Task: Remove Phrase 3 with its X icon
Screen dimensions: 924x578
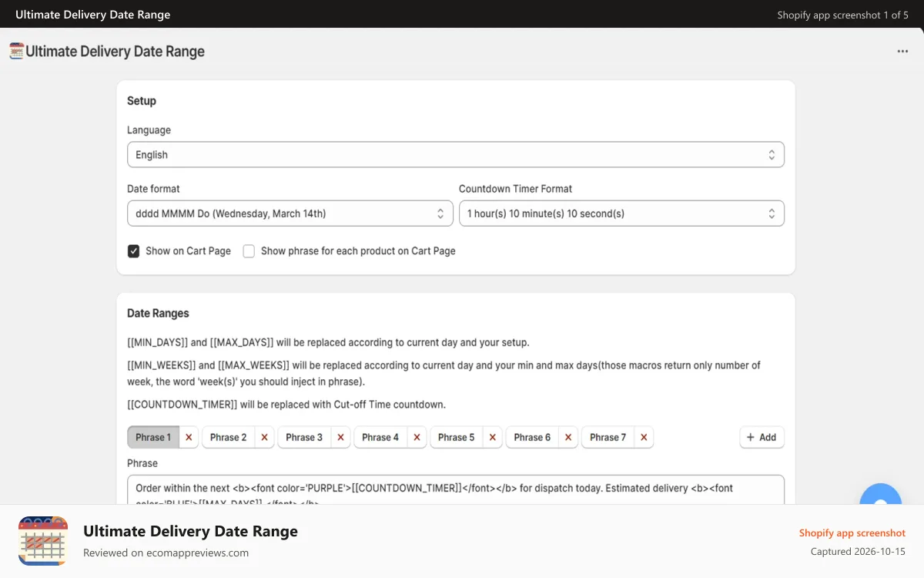Action: 340,437
